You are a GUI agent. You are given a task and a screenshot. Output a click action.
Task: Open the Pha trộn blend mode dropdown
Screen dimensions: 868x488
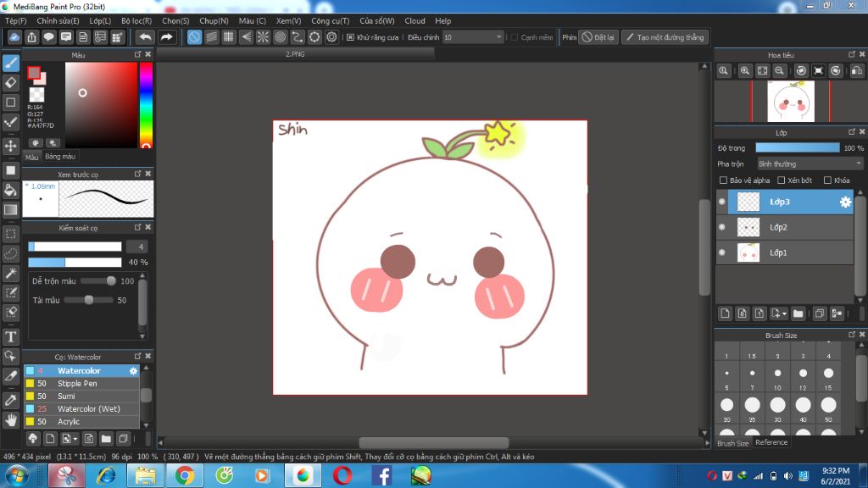(x=810, y=164)
